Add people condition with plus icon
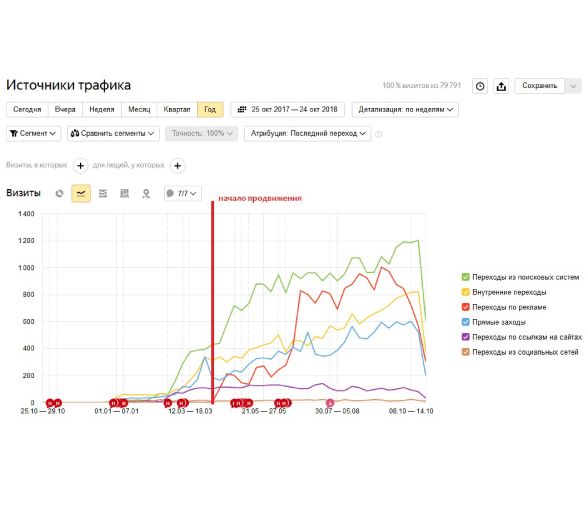 (x=178, y=165)
